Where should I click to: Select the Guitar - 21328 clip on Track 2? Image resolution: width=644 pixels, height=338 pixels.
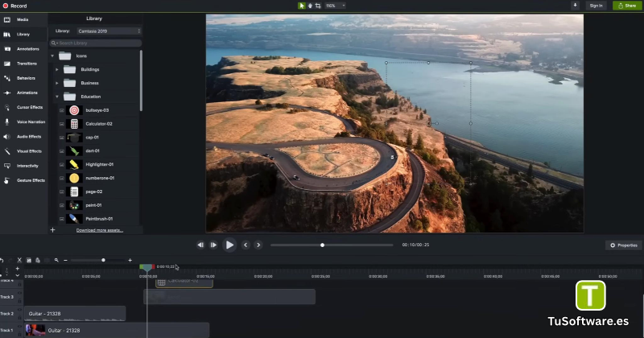(75, 313)
